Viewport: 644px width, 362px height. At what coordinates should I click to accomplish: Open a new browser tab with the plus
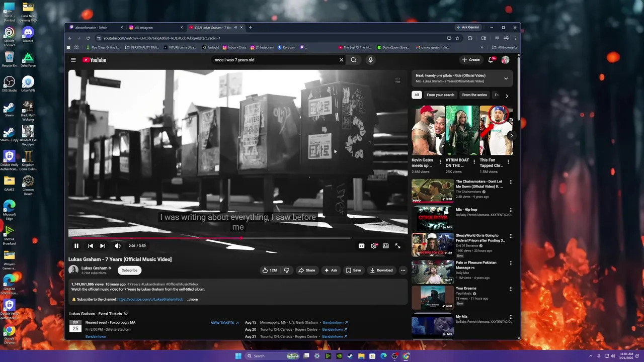(251, 28)
